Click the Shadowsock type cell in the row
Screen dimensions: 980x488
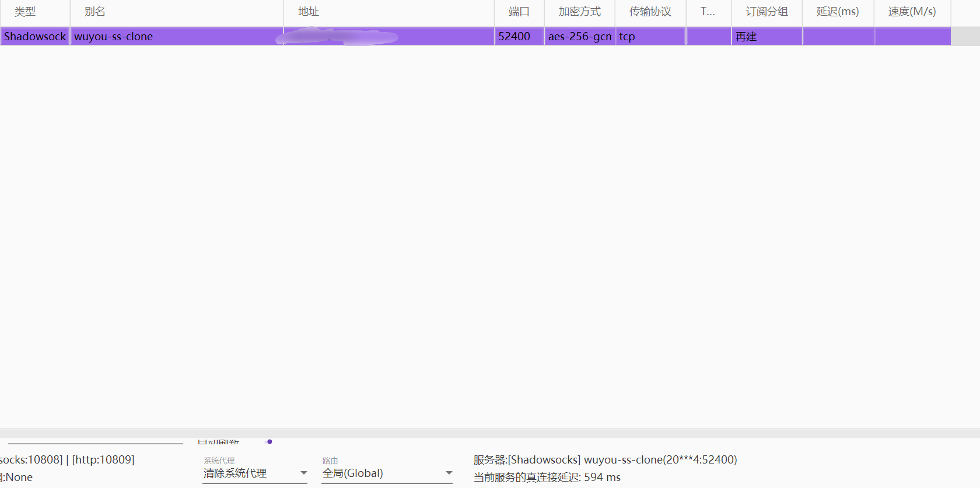pyautogui.click(x=35, y=37)
